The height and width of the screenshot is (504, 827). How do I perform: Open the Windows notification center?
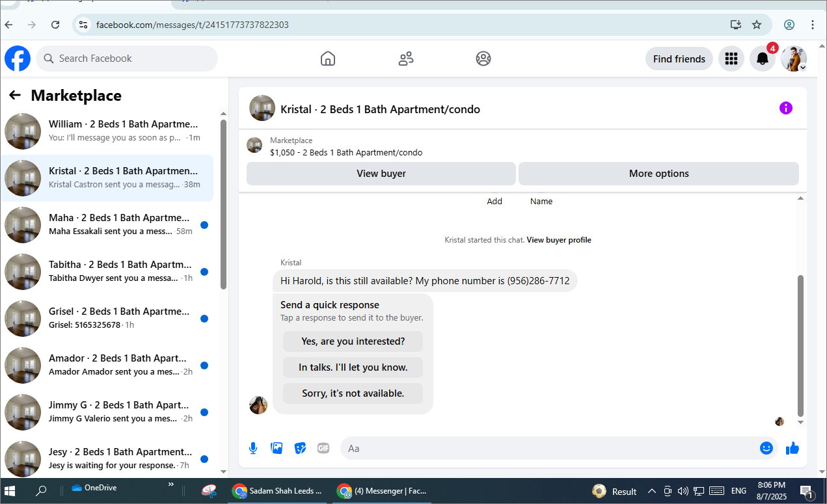[x=806, y=491]
